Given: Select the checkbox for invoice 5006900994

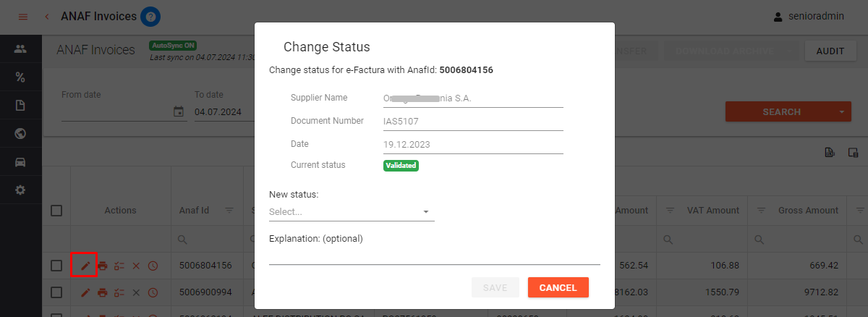Looking at the screenshot, I should click(x=56, y=292).
